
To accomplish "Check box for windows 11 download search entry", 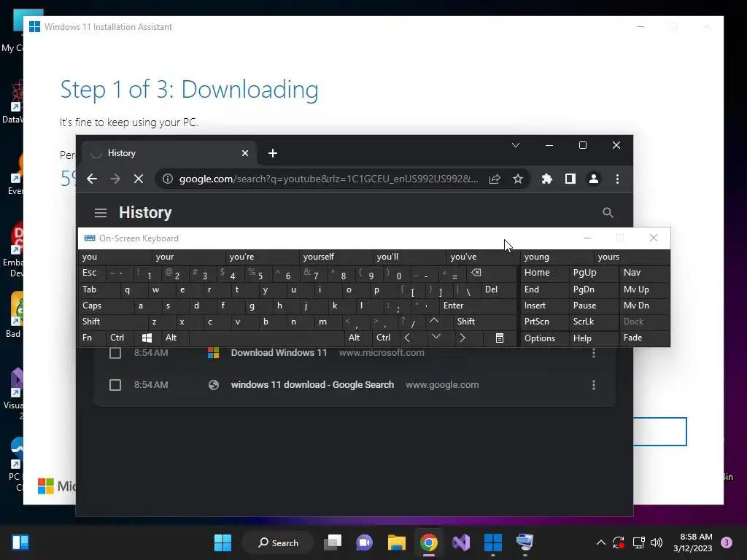I will click(x=115, y=385).
